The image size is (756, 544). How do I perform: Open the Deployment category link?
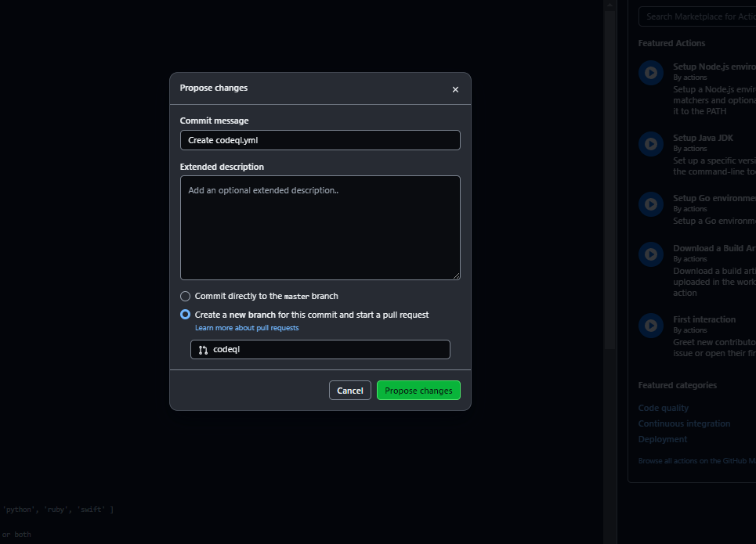(662, 439)
